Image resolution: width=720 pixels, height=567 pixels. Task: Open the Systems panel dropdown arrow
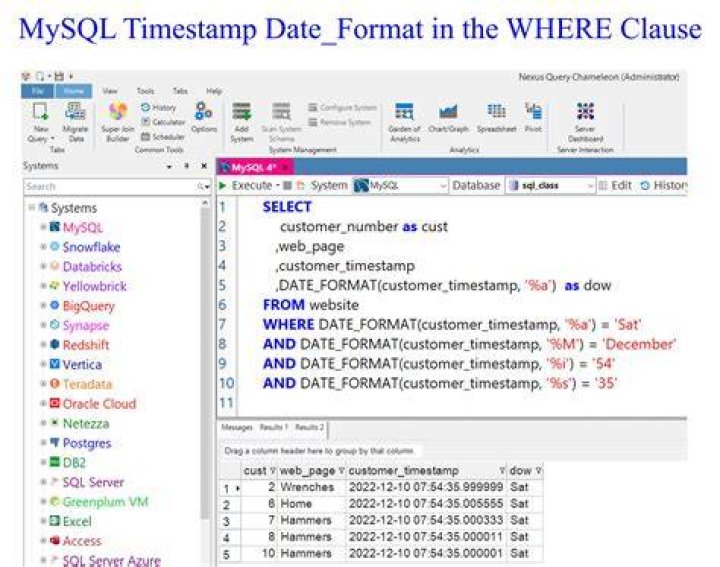click(169, 167)
